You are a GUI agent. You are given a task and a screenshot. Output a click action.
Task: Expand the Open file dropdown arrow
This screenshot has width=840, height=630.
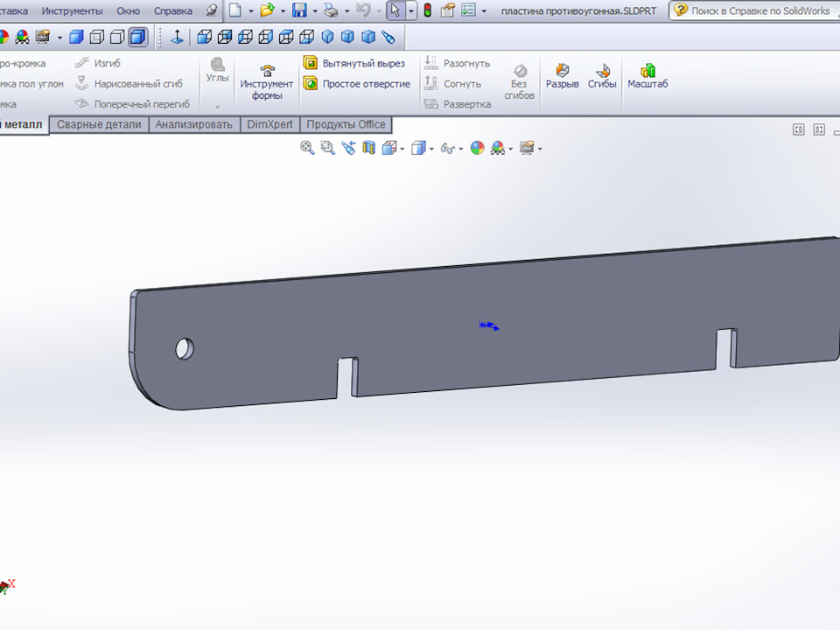pos(283,10)
